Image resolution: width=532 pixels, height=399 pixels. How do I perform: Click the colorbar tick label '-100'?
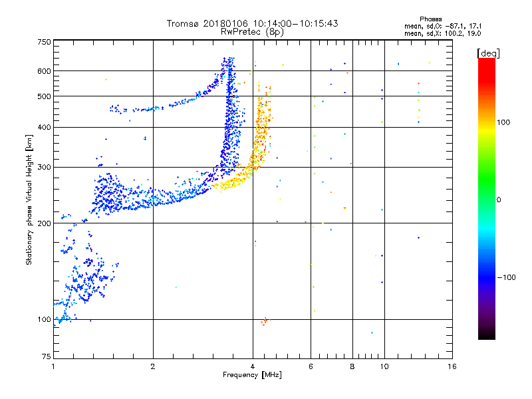click(506, 277)
